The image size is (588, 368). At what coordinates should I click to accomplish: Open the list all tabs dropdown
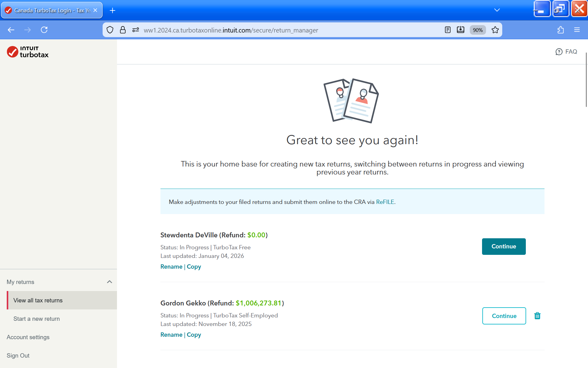497,10
